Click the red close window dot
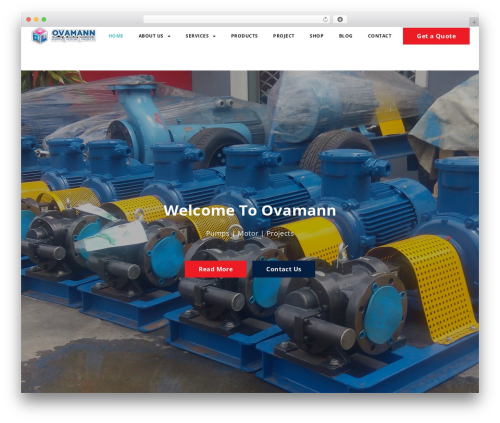Image resolution: width=500 pixels, height=423 pixels. point(29,19)
